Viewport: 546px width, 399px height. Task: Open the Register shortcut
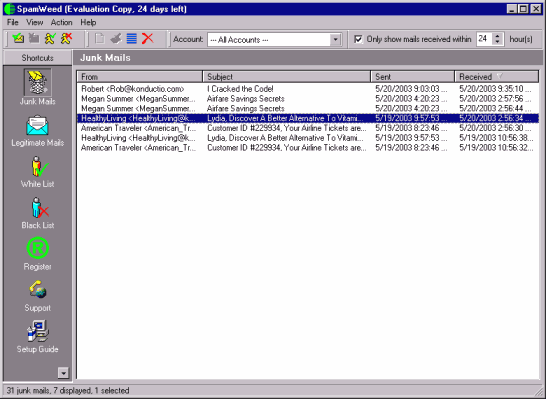click(x=38, y=254)
